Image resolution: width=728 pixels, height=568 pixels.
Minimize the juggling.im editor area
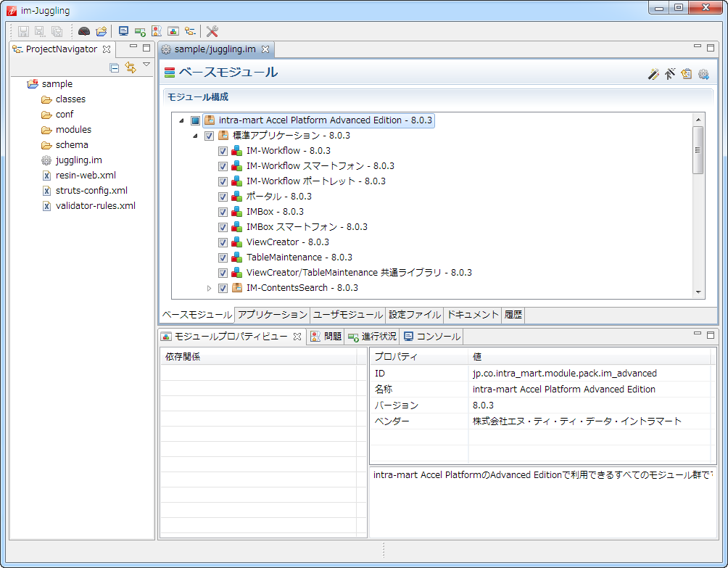click(698, 46)
